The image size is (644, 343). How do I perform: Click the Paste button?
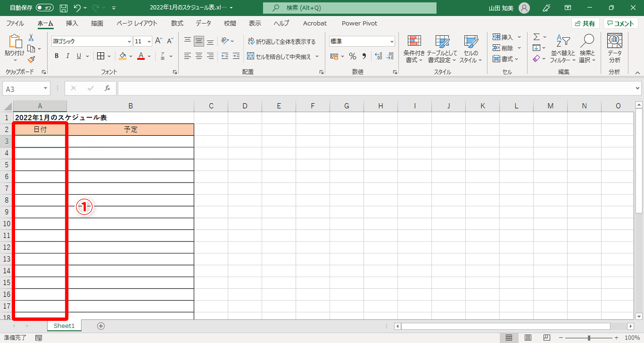[x=15, y=49]
